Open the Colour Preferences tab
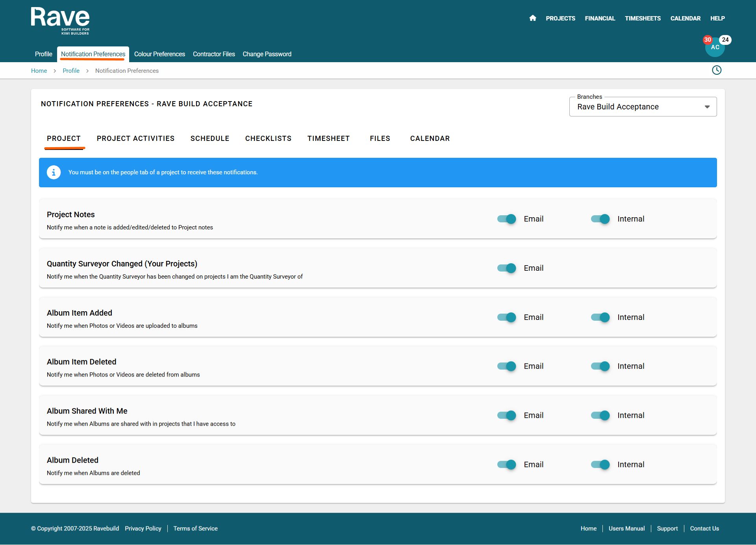 (x=159, y=54)
